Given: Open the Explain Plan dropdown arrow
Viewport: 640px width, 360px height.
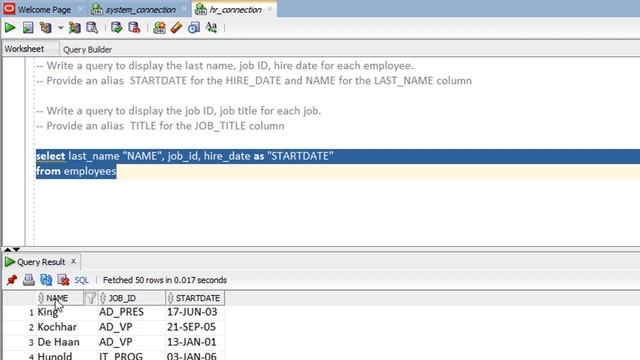Looking at the screenshot, I should click(60, 28).
